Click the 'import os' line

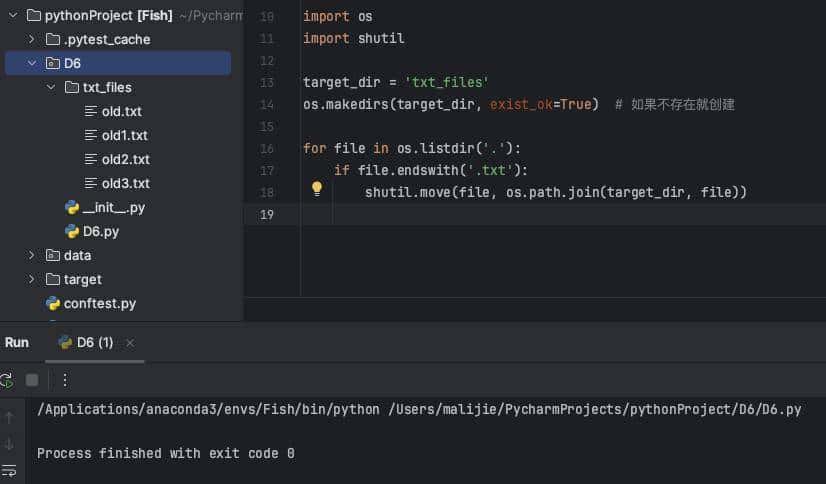[338, 16]
